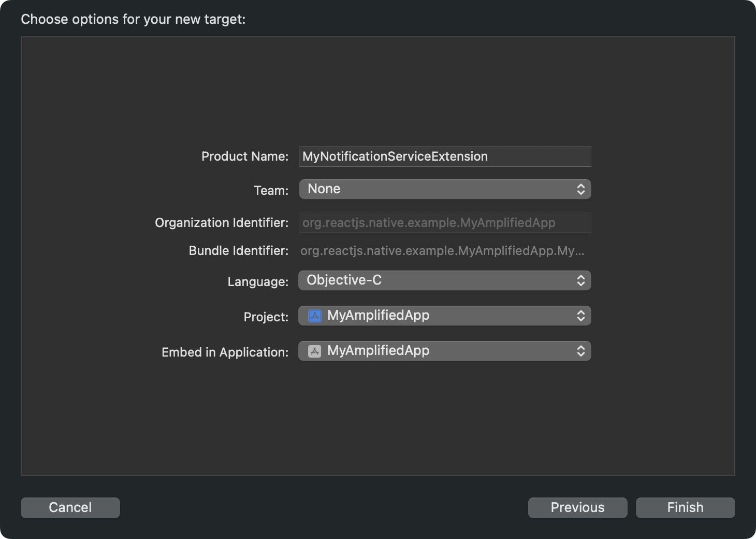The width and height of the screenshot is (756, 539).
Task: Go back with the Previous button
Action: (x=577, y=507)
